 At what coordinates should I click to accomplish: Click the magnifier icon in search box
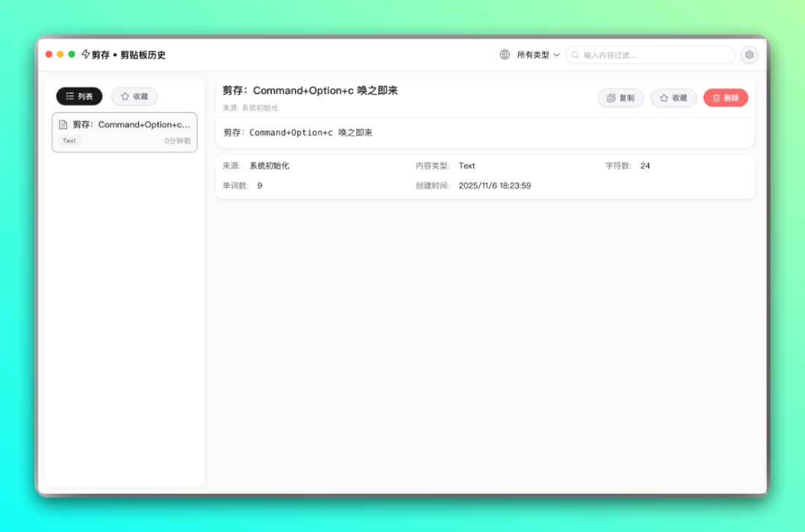[575, 55]
